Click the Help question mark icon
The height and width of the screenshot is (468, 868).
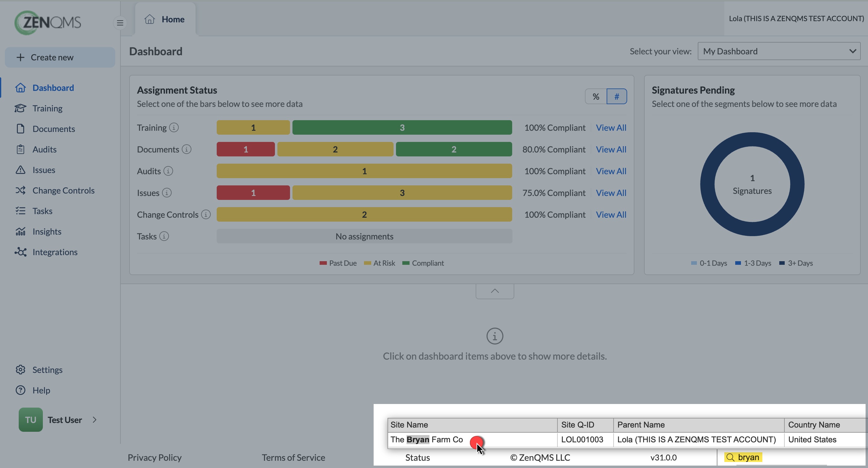(x=21, y=390)
